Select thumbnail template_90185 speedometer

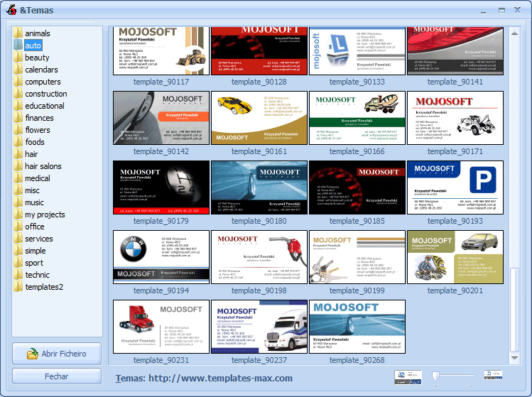(x=357, y=187)
